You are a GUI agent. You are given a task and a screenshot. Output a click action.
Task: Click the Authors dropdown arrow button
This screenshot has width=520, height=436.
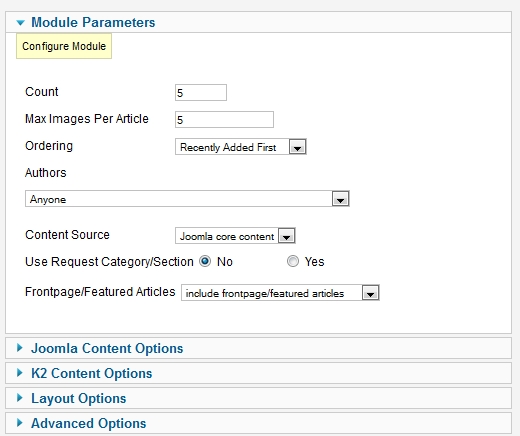340,199
